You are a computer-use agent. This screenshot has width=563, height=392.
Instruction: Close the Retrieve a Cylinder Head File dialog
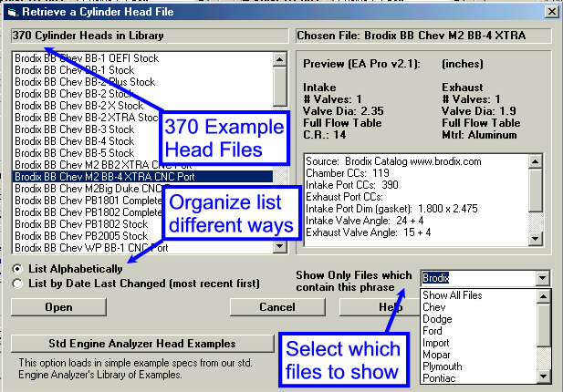click(x=552, y=12)
